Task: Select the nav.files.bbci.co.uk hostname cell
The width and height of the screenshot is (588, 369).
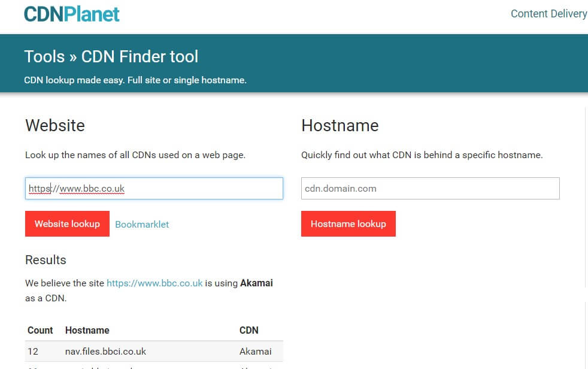Action: [105, 352]
